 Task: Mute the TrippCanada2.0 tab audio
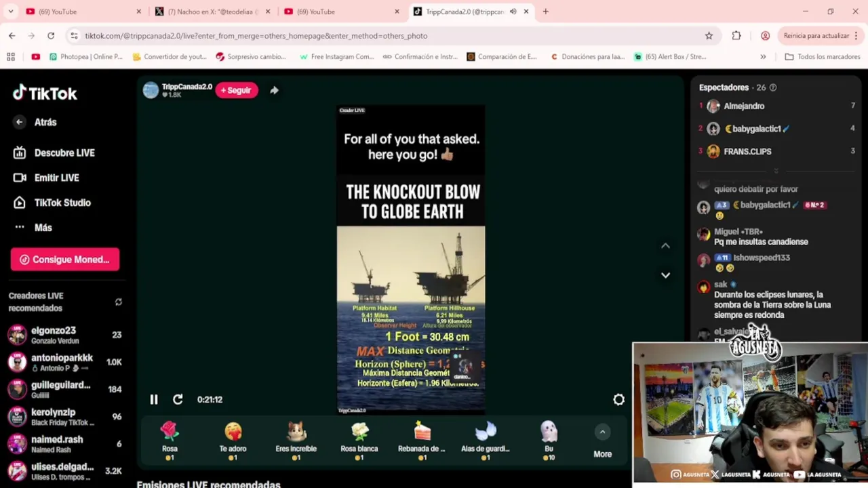pyautogui.click(x=513, y=12)
